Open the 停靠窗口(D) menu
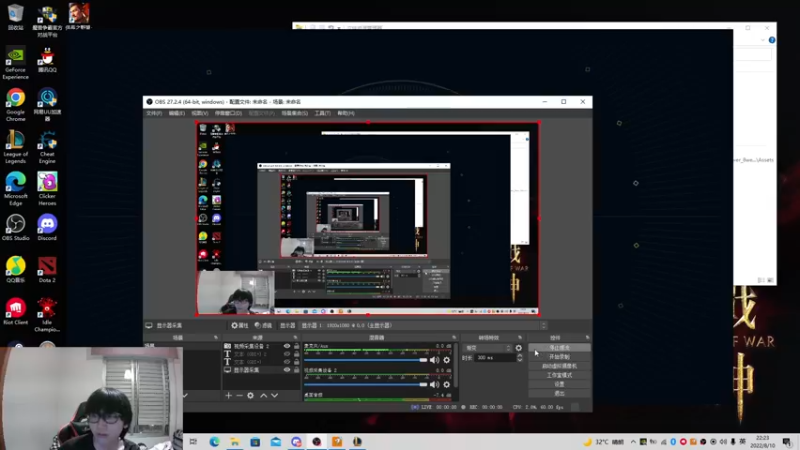Image resolution: width=800 pixels, height=450 pixels. [x=228, y=113]
